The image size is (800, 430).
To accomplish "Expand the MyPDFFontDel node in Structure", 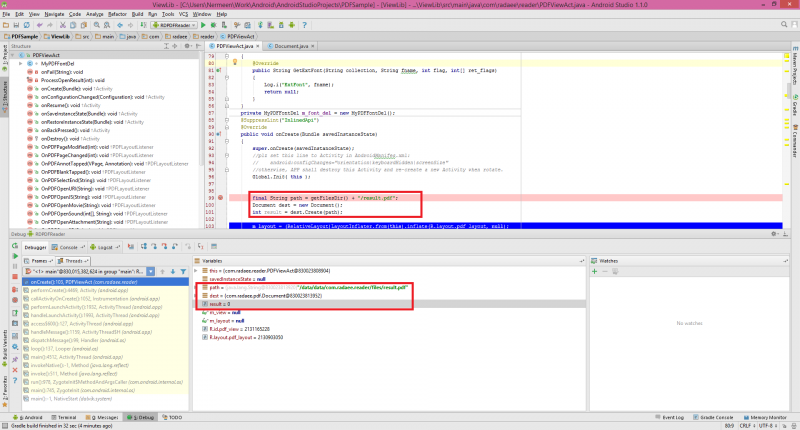I will point(23,63).
